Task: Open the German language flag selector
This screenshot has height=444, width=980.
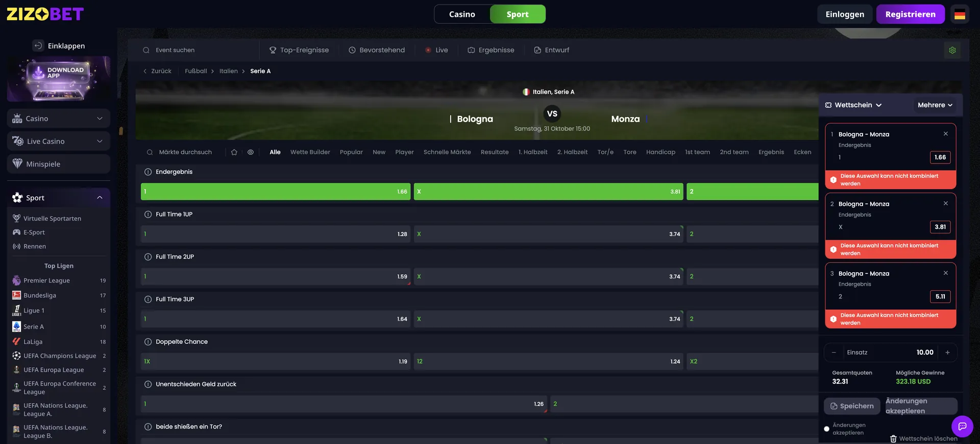Action: point(960,14)
